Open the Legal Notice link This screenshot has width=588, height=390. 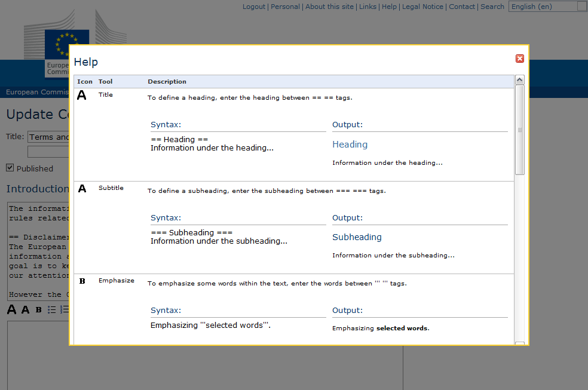(422, 7)
